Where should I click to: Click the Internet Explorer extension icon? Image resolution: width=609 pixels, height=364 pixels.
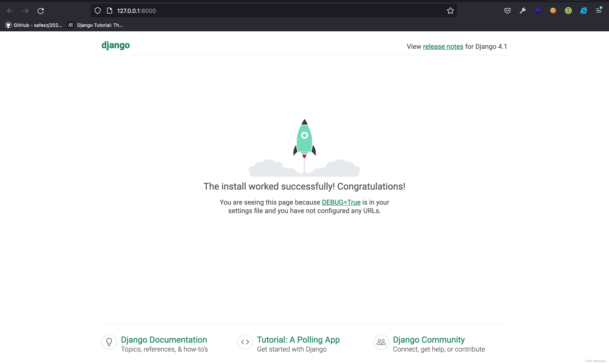click(583, 11)
